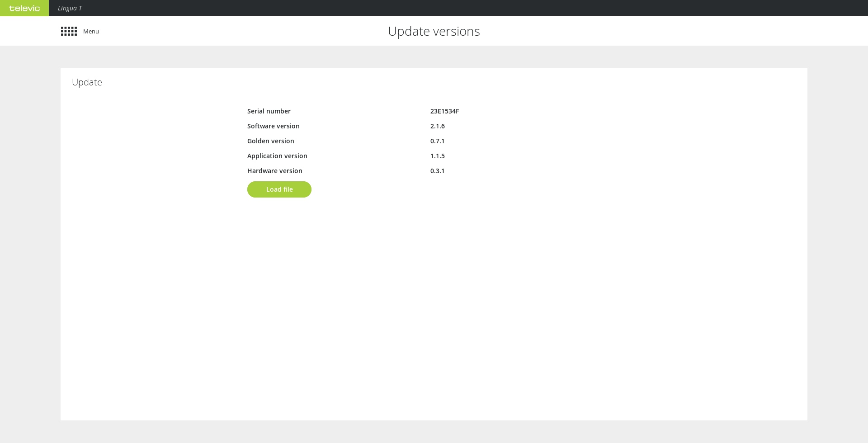Screen dimensions: 868x443
Task: Click the Menu text label
Action: coord(91,31)
